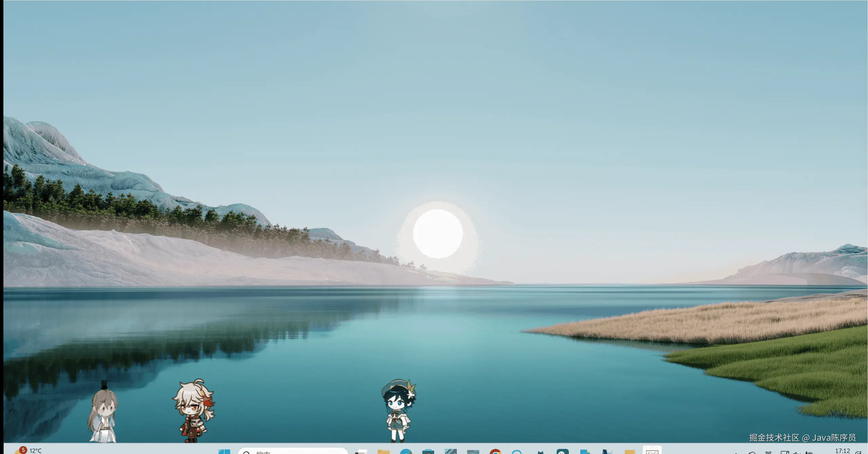The image size is (868, 454).
Task: Open Google Chrome from the taskbar
Action: [495, 452]
